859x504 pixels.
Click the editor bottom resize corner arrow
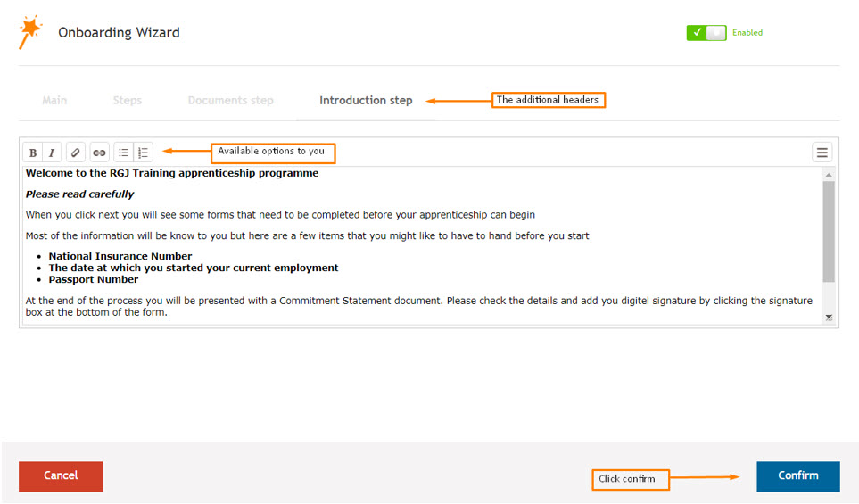829,318
